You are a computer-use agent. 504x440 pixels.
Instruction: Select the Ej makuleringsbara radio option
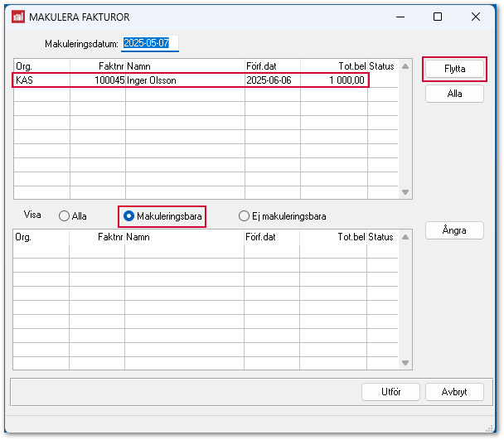click(x=282, y=216)
